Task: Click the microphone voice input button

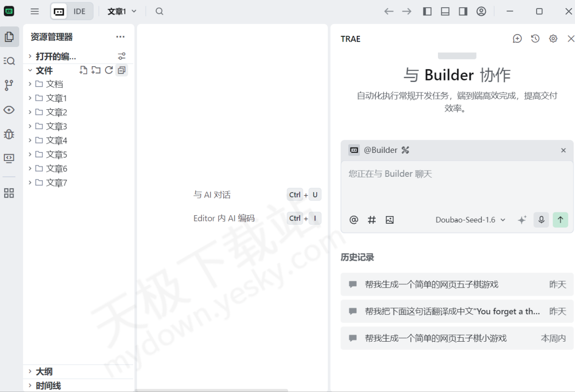Action: pos(541,219)
